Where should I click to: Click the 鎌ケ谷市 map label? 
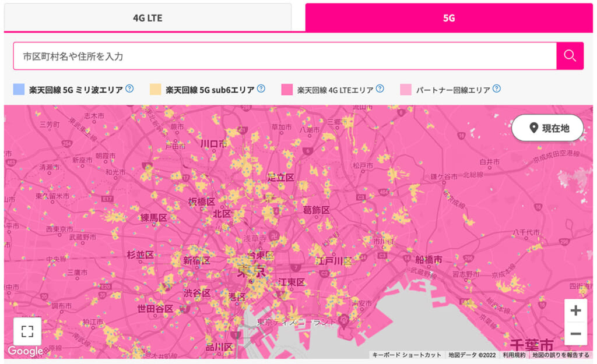click(x=444, y=176)
